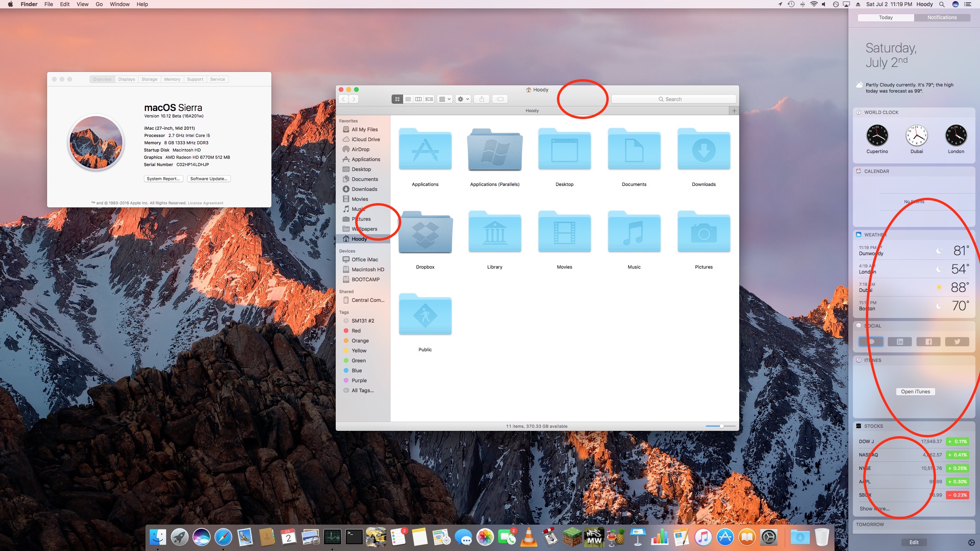
Task: Open the License Agreement link
Action: 206,203
